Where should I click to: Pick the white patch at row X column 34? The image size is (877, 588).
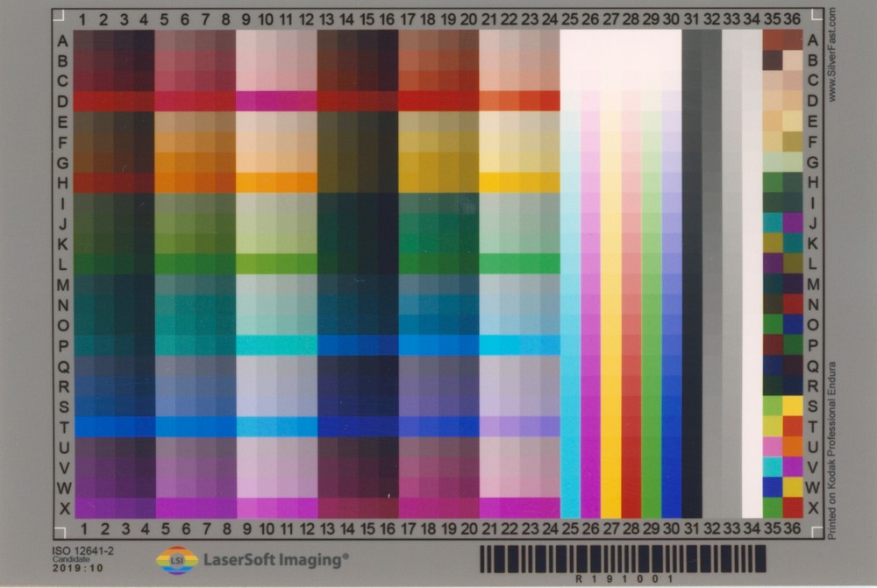(x=752, y=507)
